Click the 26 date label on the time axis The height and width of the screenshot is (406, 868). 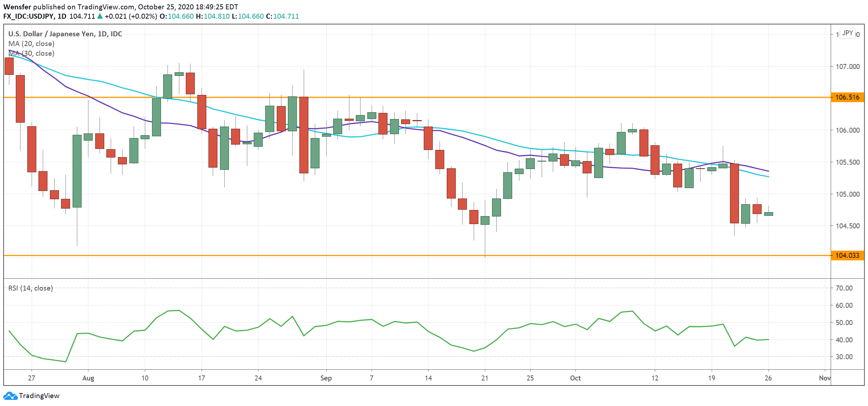pyautogui.click(x=768, y=378)
